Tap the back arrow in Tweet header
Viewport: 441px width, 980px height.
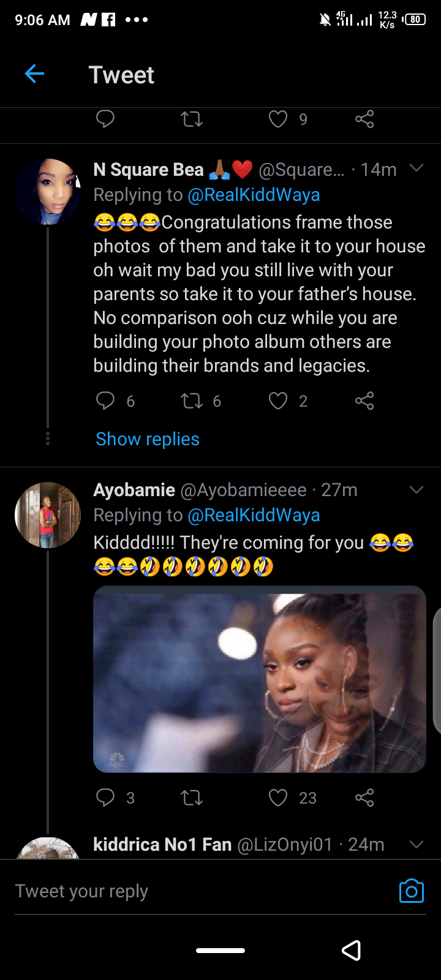click(34, 74)
